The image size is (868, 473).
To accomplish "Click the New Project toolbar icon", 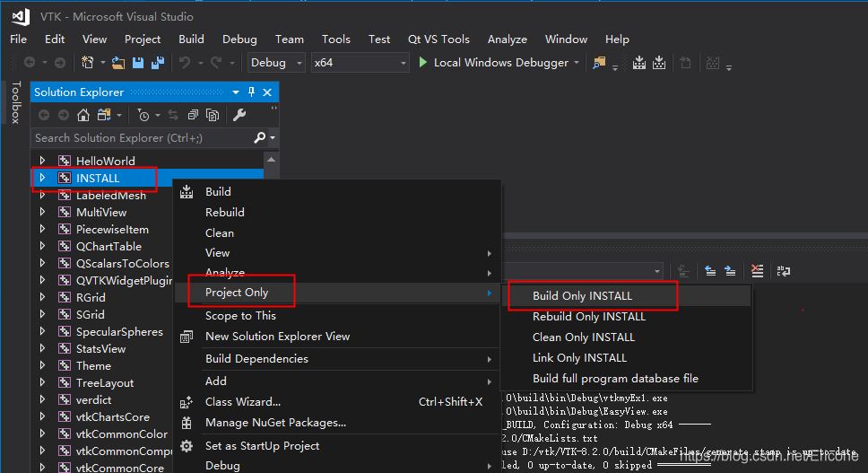I will coord(88,63).
